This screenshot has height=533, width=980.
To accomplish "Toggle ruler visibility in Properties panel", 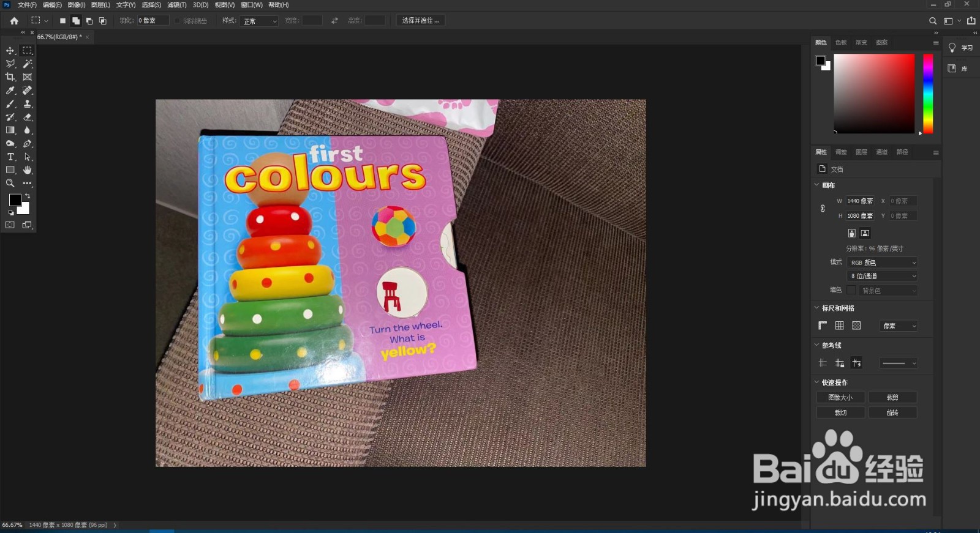I will (x=823, y=326).
